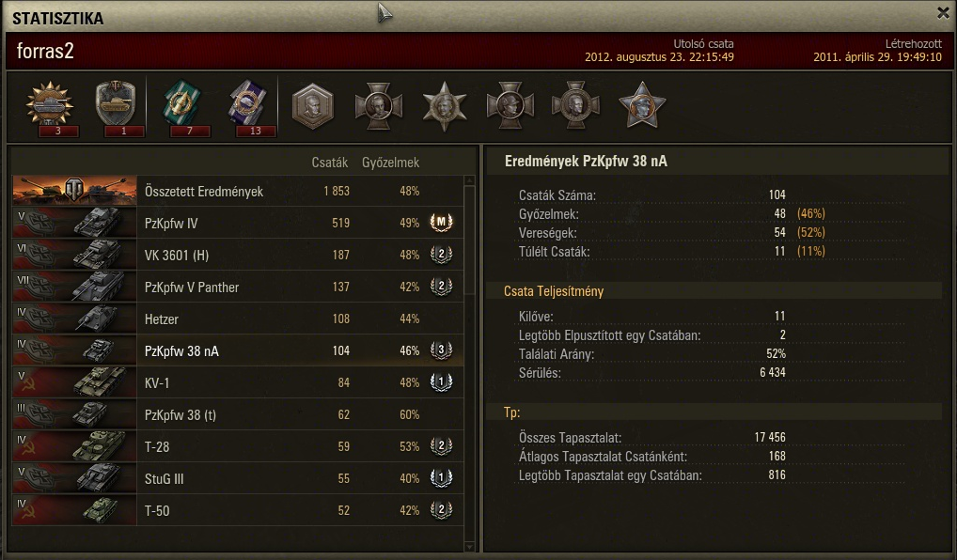
Task: Click the gold star portrait medal at row end
Action: click(x=641, y=106)
